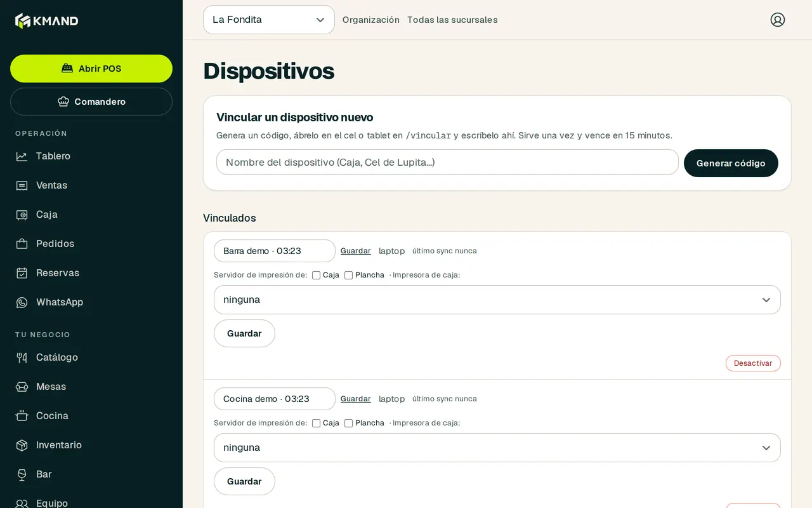The image size is (812, 508).
Task: Go to Mesas in sidebar
Action: click(x=91, y=387)
